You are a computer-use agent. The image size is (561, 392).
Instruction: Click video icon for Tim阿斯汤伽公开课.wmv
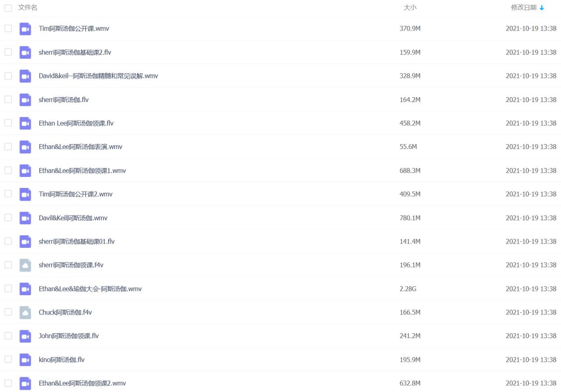tap(25, 29)
